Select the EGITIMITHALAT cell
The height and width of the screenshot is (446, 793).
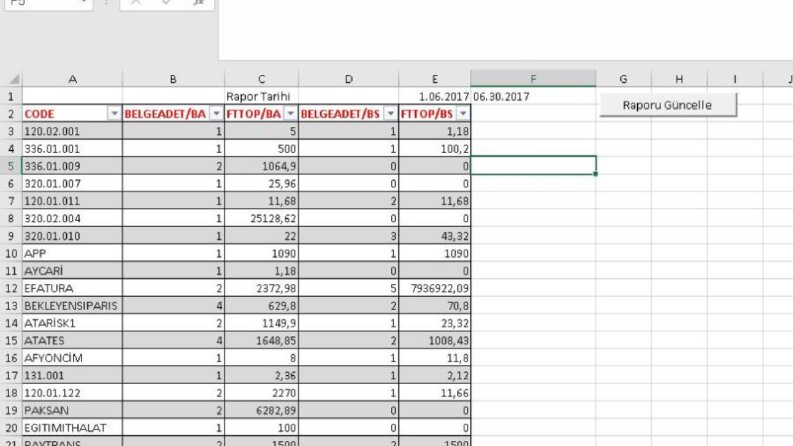point(72,428)
